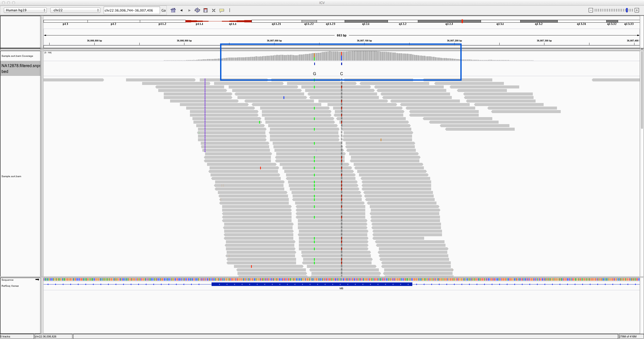Image resolution: width=644 pixels, height=339 pixels.
Task: Click the MB gene exon feature
Action: click(x=312, y=284)
